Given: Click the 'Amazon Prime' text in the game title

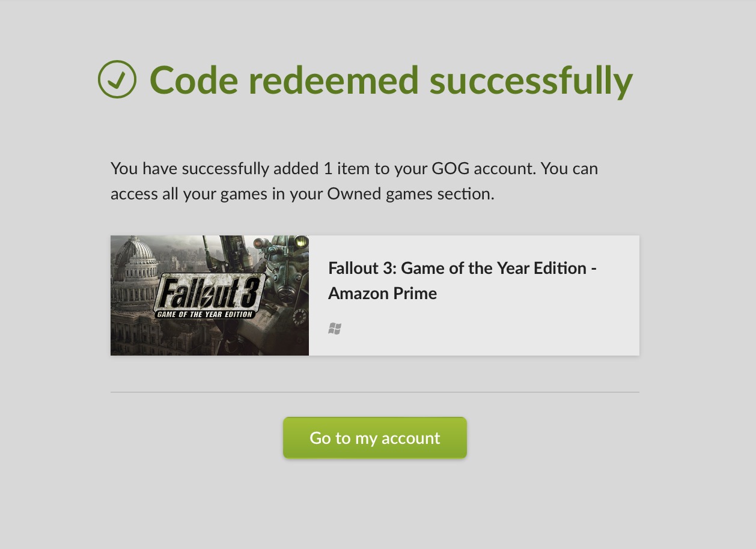Looking at the screenshot, I should coord(382,294).
